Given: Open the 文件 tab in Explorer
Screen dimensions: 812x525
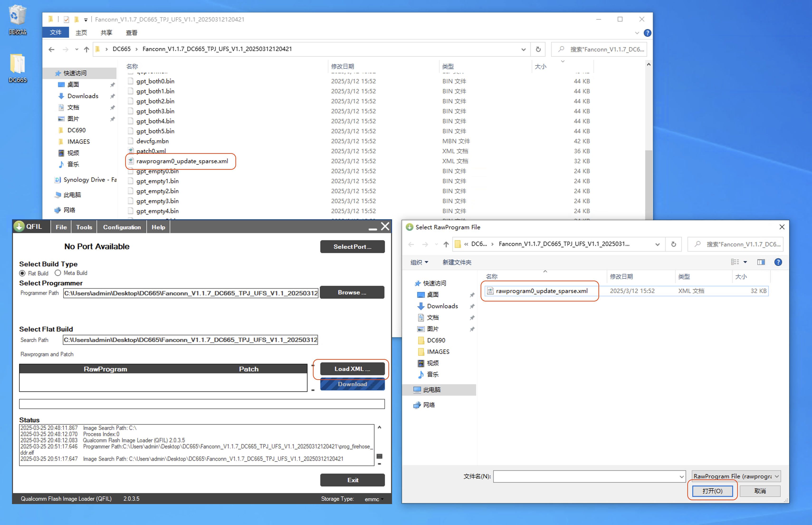Looking at the screenshot, I should point(56,32).
